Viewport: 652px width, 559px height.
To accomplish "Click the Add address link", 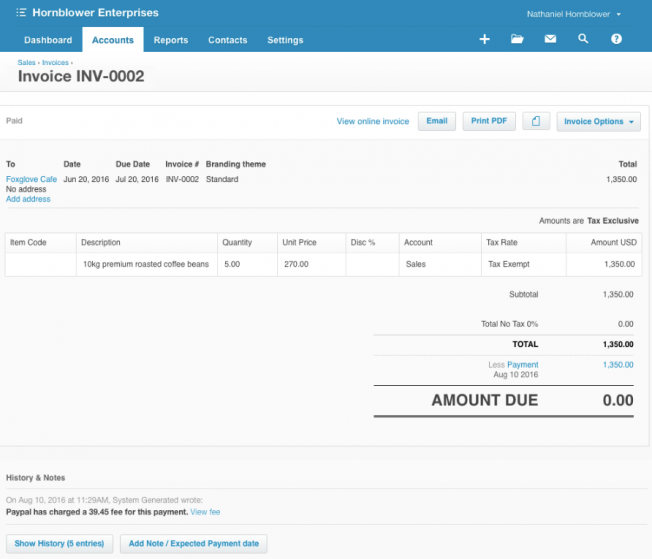I will [x=28, y=199].
